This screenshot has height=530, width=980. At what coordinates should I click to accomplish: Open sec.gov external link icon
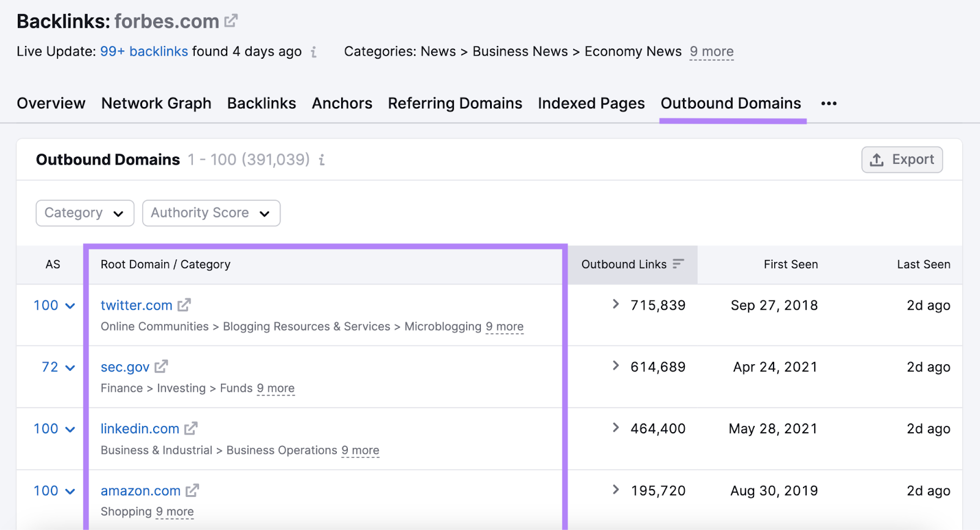pyautogui.click(x=161, y=367)
